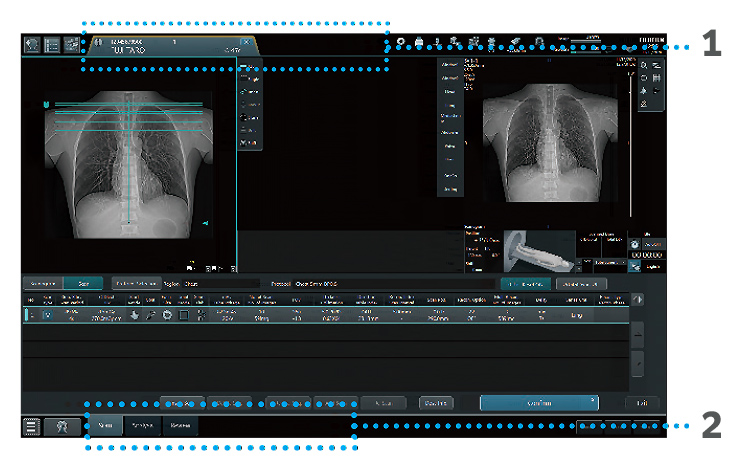
Task: Select the grid layout tool in image palette
Action: [x=657, y=78]
